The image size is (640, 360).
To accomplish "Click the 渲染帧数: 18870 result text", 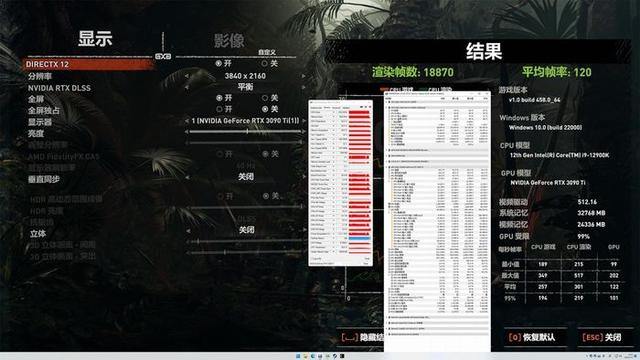I will (412, 72).
